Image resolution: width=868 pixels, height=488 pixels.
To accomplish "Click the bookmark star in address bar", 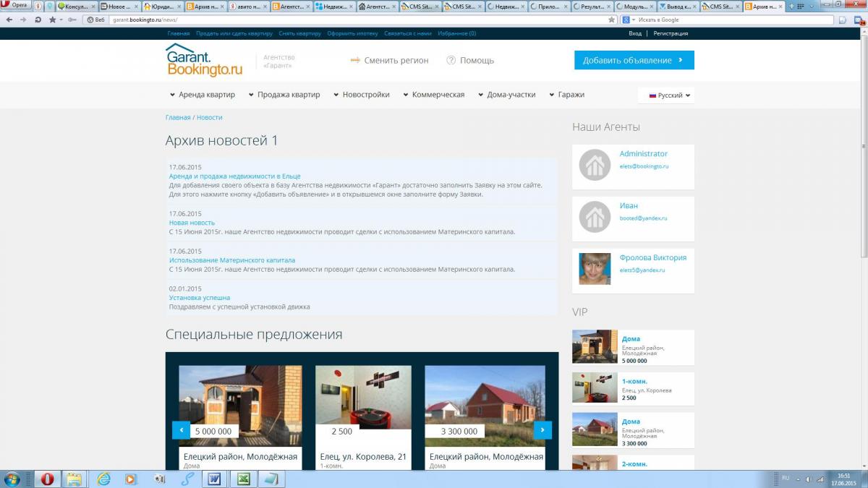I will tap(611, 20).
